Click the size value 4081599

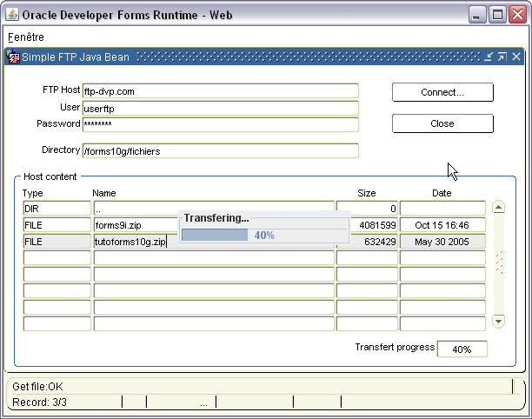pyautogui.click(x=377, y=225)
